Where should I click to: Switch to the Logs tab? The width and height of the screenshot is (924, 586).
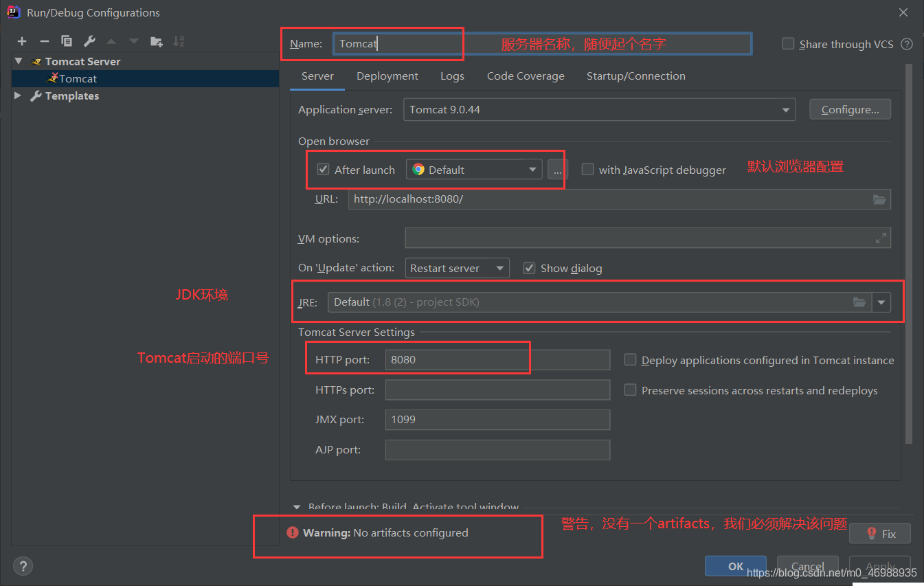click(452, 76)
